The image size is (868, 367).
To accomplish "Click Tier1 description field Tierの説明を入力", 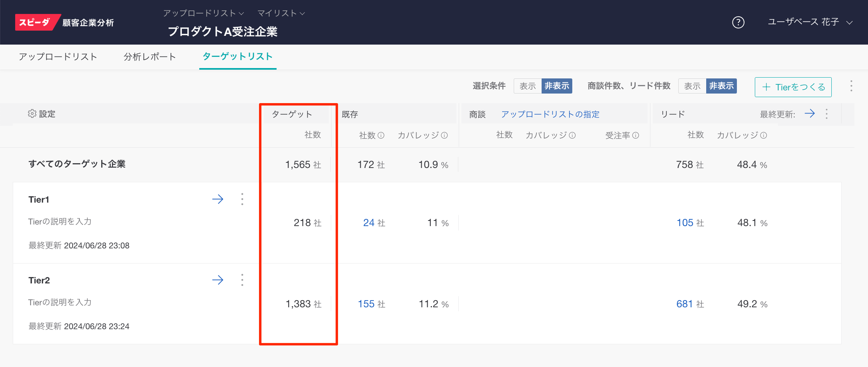I will [60, 221].
